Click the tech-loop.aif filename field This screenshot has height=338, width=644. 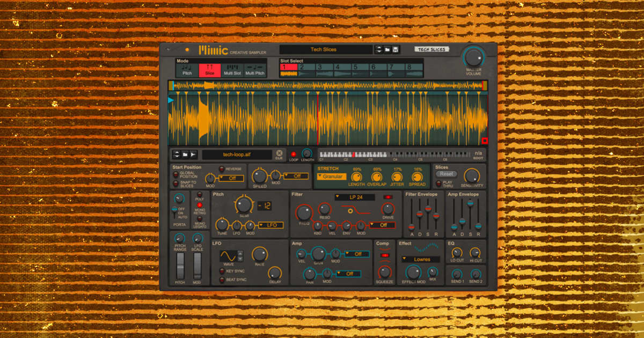236,154
